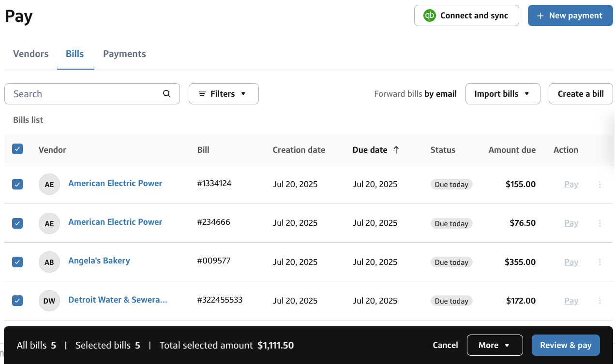Click the QuickBooks logo icon
Screen dimensions: 615x364
tap(429, 15)
